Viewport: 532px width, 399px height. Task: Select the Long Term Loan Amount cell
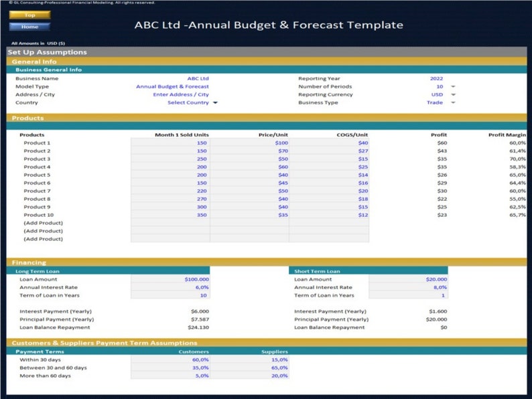pos(170,279)
